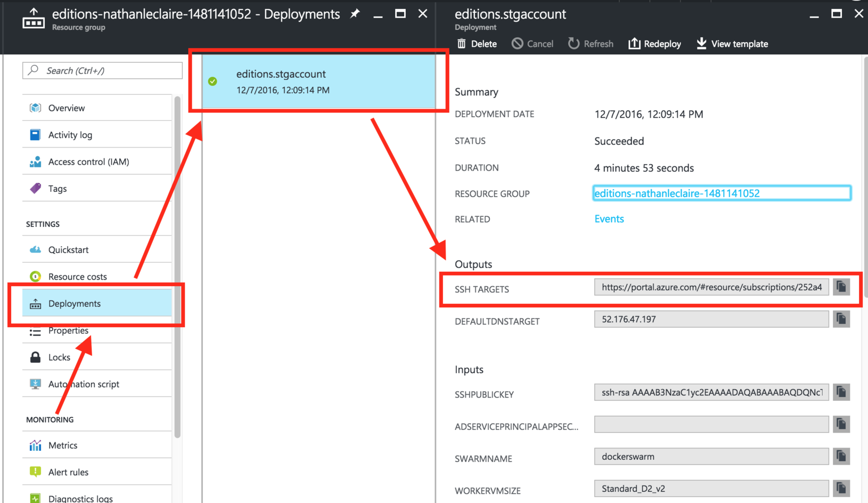Image resolution: width=868 pixels, height=503 pixels.
Task: Go to Activity log in sidebar
Action: [70, 135]
